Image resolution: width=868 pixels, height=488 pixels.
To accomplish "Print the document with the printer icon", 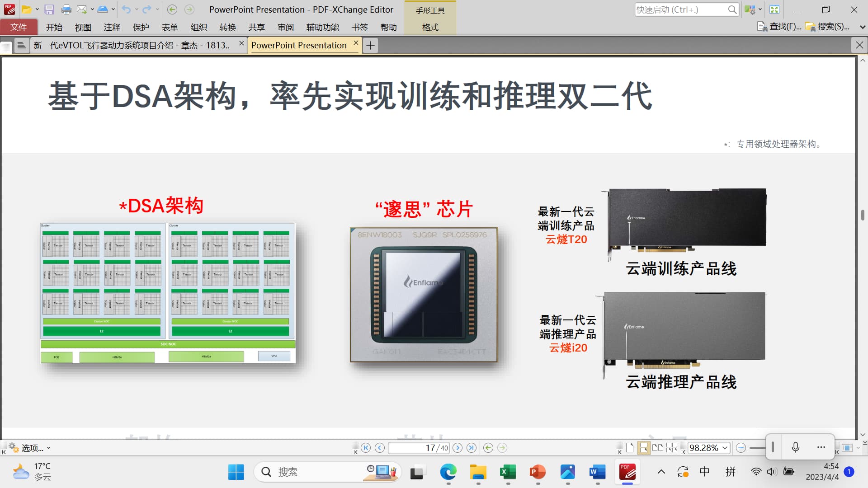I will click(66, 9).
